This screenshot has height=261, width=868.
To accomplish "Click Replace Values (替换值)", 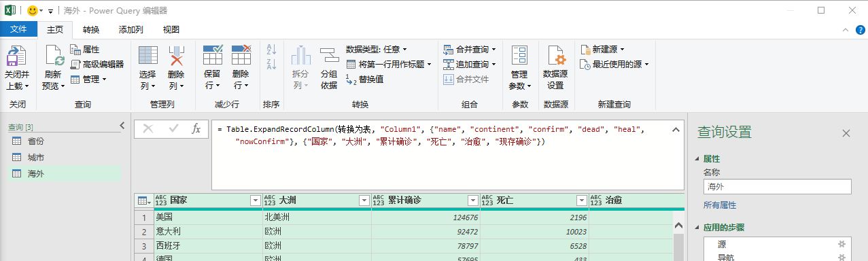I will (365, 79).
